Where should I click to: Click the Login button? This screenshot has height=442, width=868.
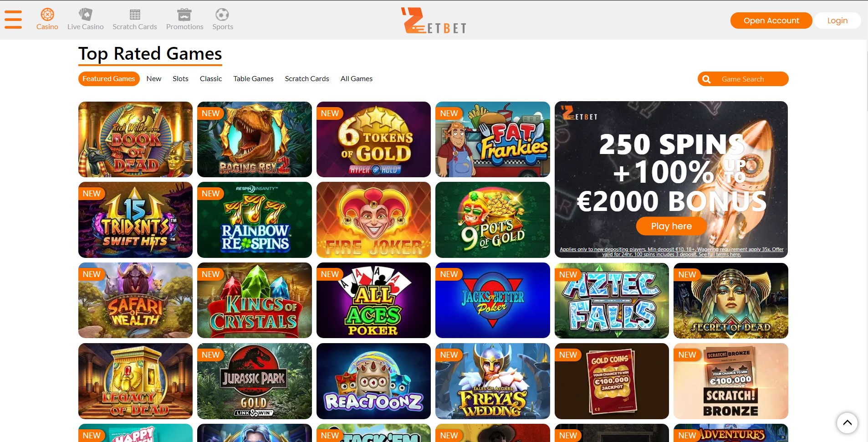tap(837, 21)
